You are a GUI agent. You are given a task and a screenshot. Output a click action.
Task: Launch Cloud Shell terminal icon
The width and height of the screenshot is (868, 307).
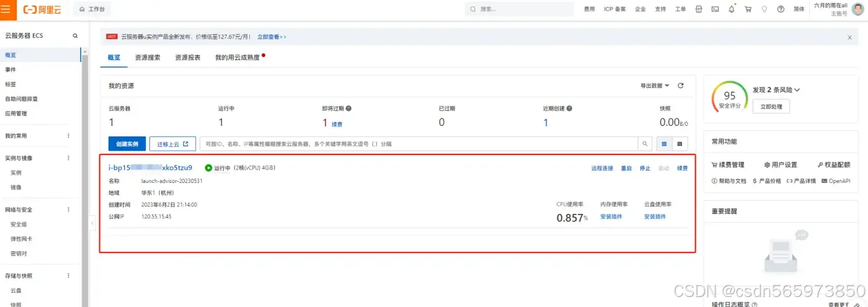tap(715, 9)
